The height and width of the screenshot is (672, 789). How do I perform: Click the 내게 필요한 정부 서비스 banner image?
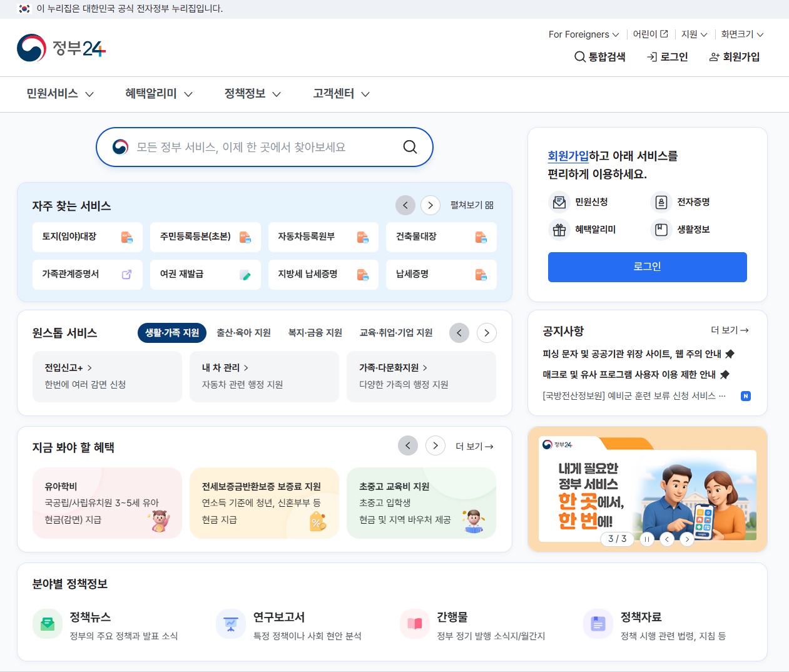[648, 489]
